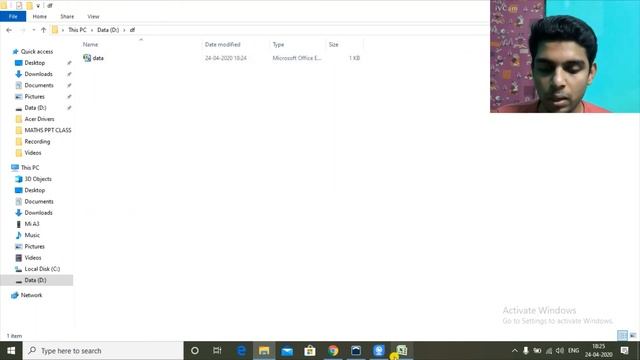Open Downloads under Quick access
The image size is (640, 360).
(x=38, y=74)
